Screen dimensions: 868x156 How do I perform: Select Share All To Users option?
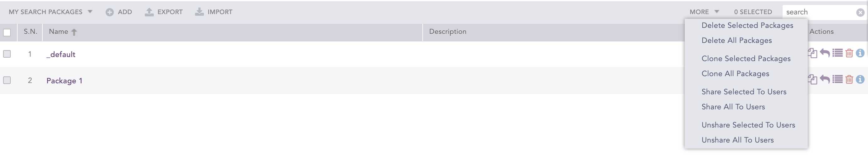pyautogui.click(x=733, y=107)
